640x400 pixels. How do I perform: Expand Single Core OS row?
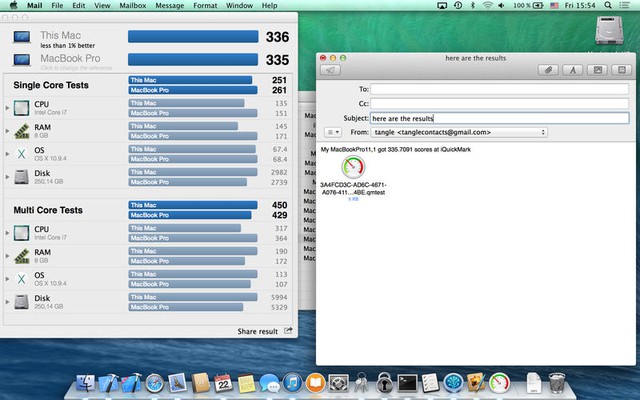click(7, 154)
